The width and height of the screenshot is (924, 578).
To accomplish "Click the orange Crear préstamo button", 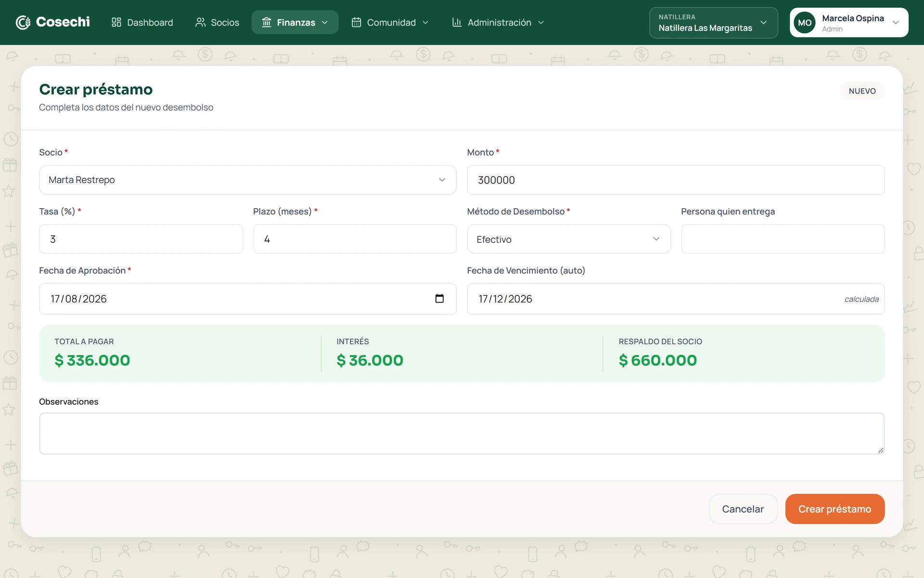I will click(834, 509).
